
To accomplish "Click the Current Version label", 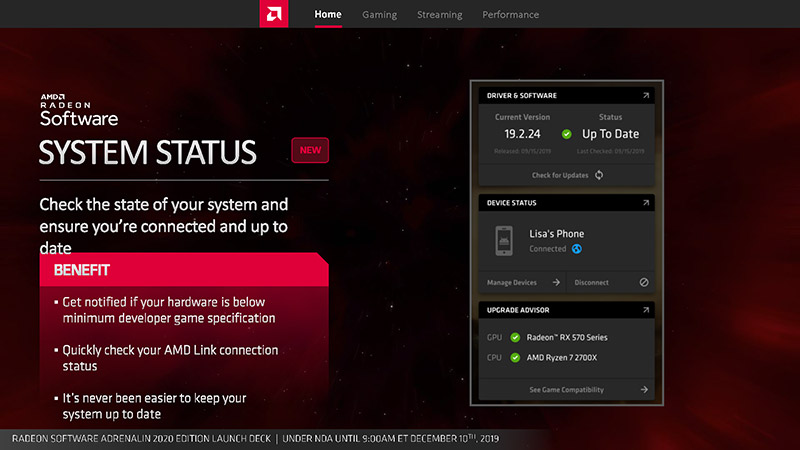I will click(x=522, y=117).
